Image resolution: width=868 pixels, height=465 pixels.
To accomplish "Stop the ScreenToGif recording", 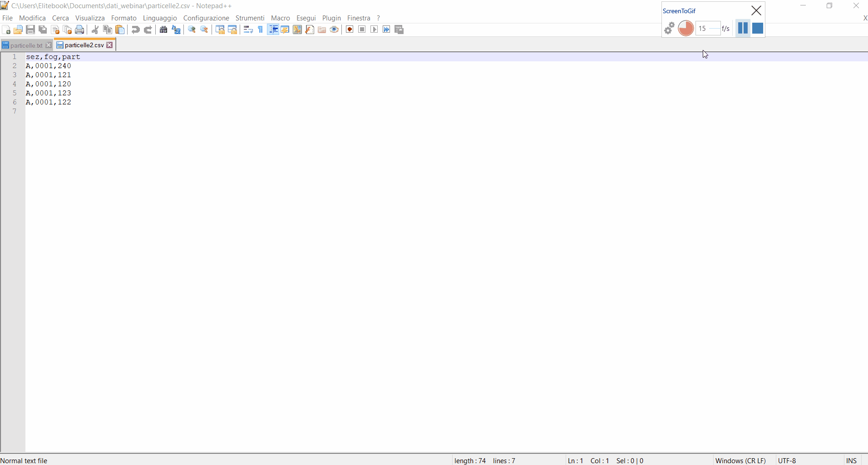I will click(x=758, y=28).
